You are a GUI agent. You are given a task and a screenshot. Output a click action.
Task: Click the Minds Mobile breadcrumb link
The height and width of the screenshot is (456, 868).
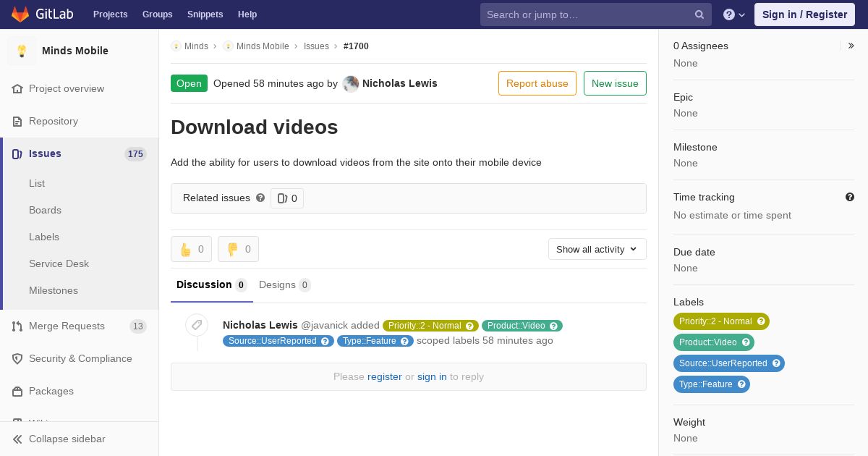(x=263, y=46)
